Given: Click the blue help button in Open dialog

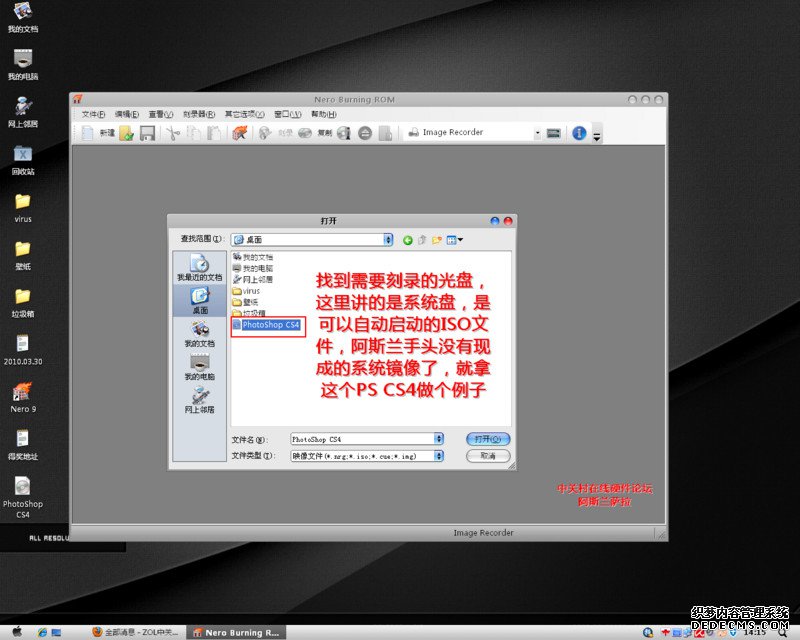Looking at the screenshot, I should (x=494, y=221).
